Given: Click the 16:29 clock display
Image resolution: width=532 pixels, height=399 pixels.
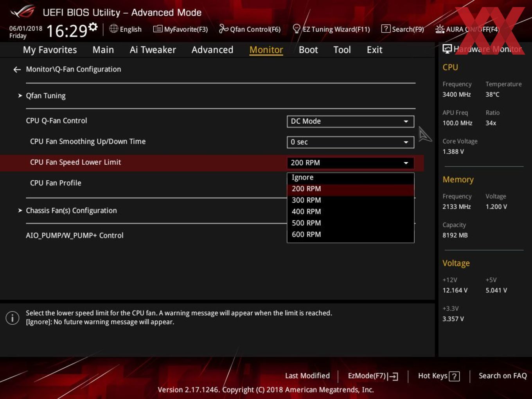Looking at the screenshot, I should point(66,31).
